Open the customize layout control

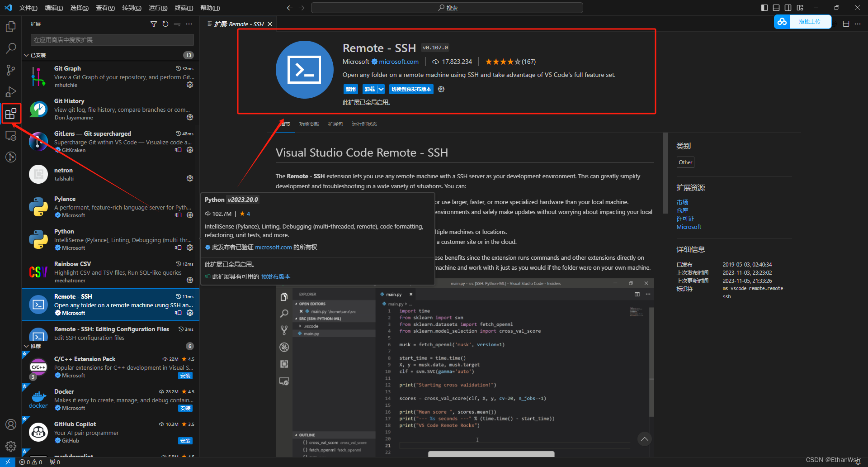pyautogui.click(x=800, y=8)
